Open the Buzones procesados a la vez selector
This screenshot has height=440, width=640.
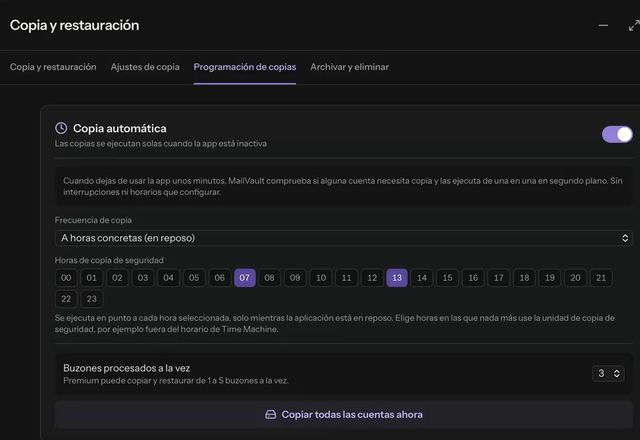(608, 373)
